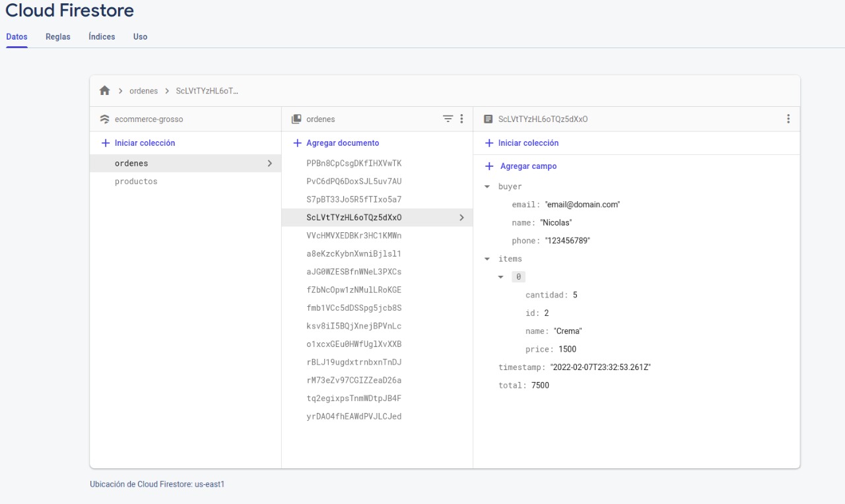
Task: Select the ordenes collection
Action: (186, 163)
